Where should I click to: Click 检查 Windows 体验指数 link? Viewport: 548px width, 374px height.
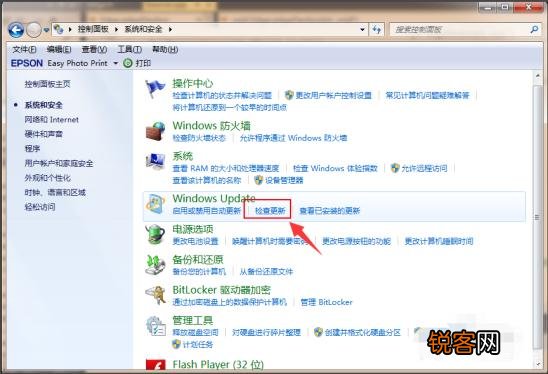335,168
